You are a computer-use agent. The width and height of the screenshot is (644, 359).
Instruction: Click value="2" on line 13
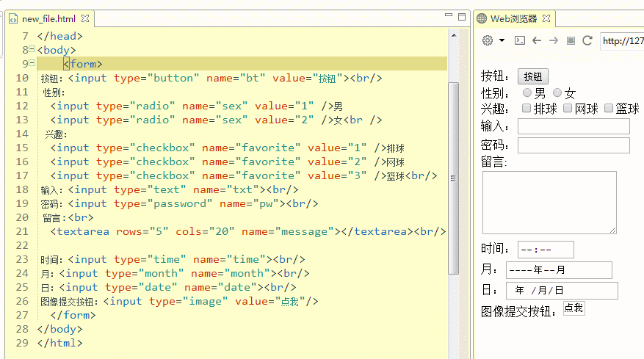coord(284,120)
